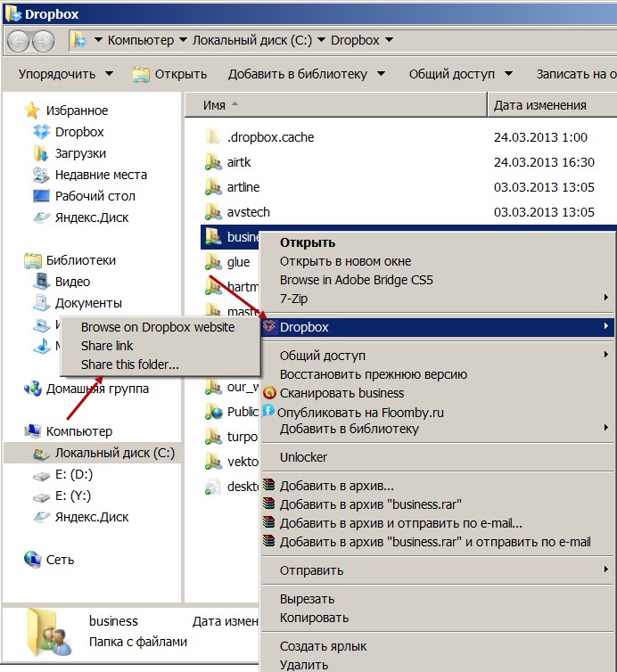Click Папка с файлами in details pane
Image resolution: width=617 pixels, height=672 pixels.
point(138,642)
